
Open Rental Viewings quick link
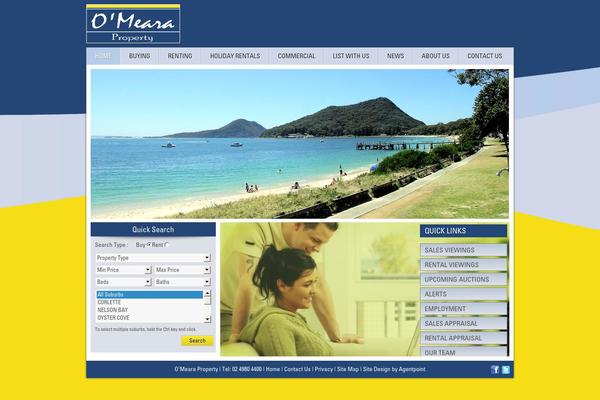pyautogui.click(x=464, y=265)
